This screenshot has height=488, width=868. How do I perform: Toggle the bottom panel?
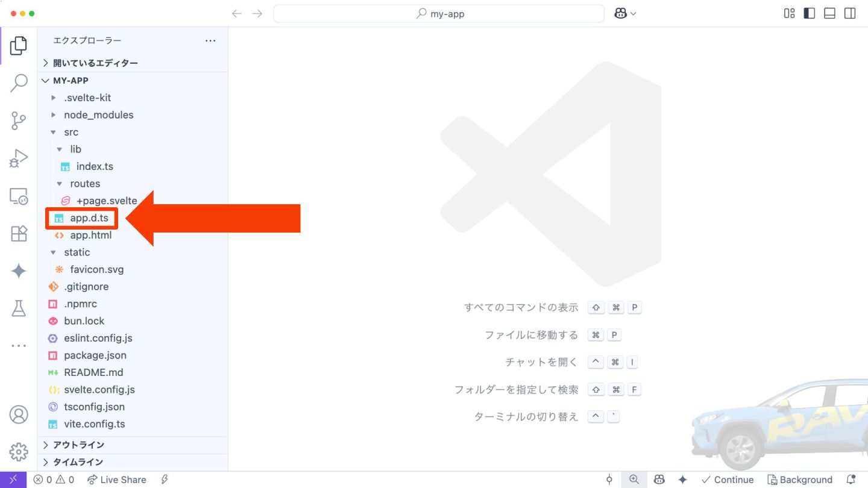coord(830,13)
